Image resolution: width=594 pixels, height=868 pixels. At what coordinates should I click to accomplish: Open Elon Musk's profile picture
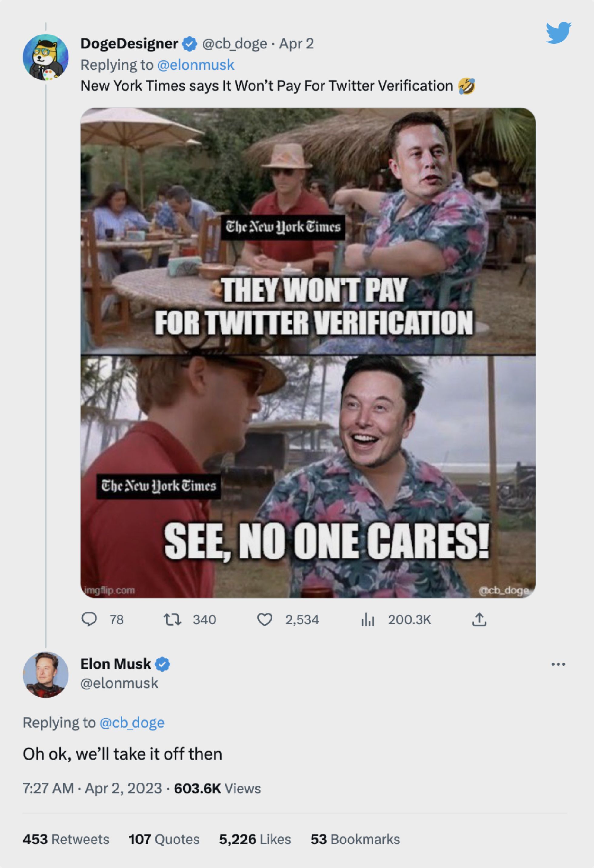(45, 675)
